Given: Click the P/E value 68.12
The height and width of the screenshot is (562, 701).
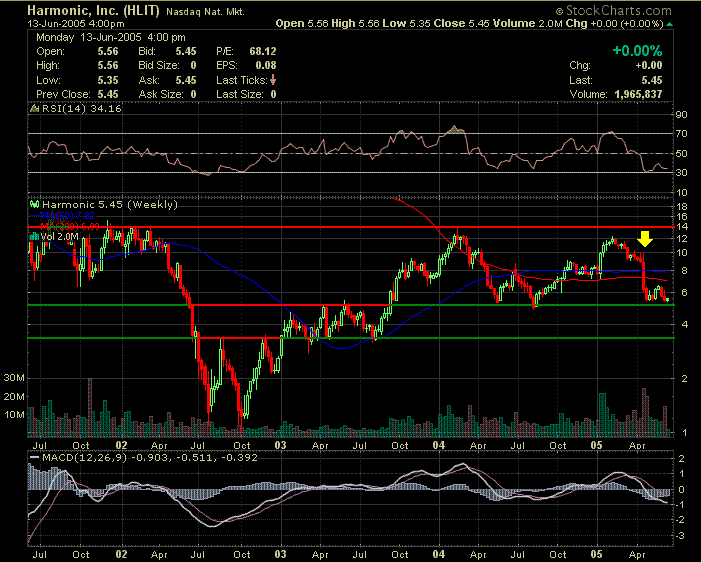Looking at the screenshot, I should point(263,51).
